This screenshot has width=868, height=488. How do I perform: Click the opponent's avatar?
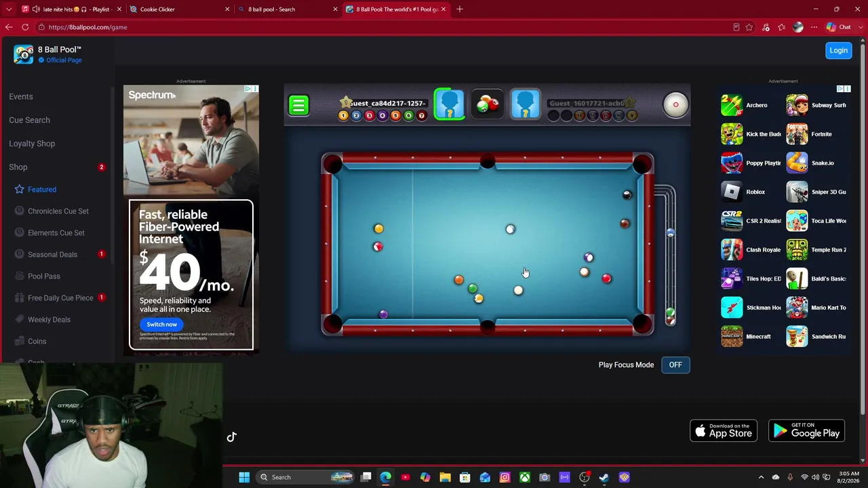pyautogui.click(x=526, y=104)
